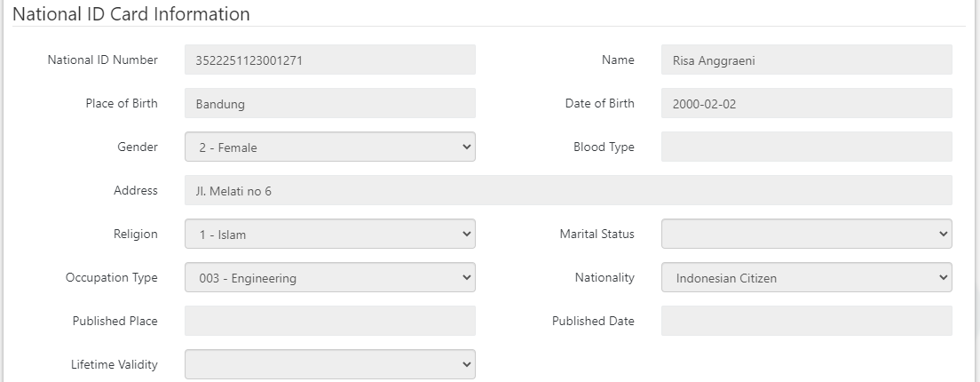Image resolution: width=980 pixels, height=382 pixels.
Task: Open the Occupation Type dropdown
Action: click(329, 278)
